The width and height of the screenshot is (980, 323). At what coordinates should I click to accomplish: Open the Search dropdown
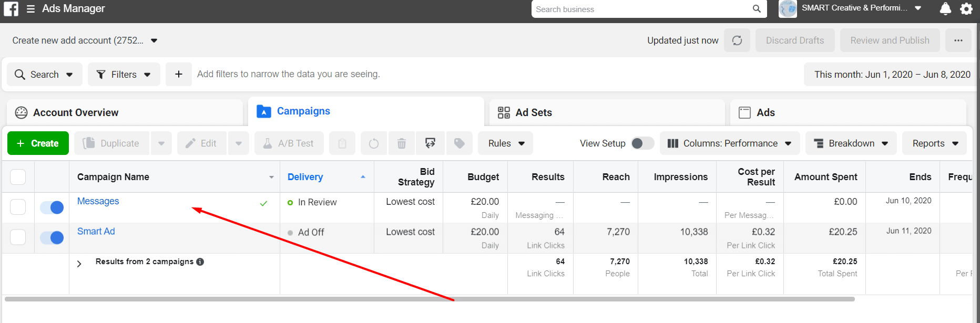[44, 74]
